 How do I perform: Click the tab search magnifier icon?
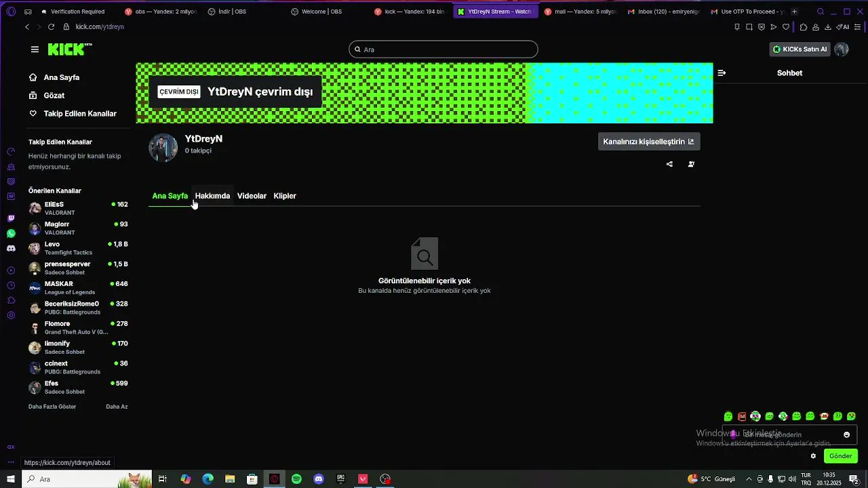pos(821,12)
